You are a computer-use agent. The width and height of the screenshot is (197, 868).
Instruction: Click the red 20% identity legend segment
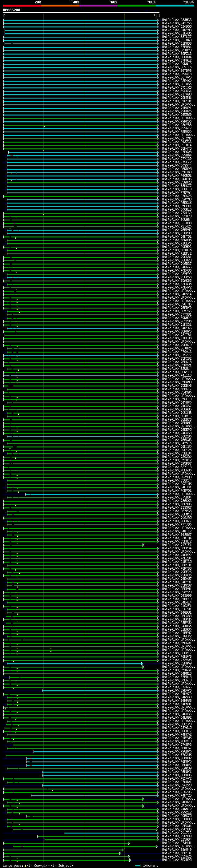point(22,6)
